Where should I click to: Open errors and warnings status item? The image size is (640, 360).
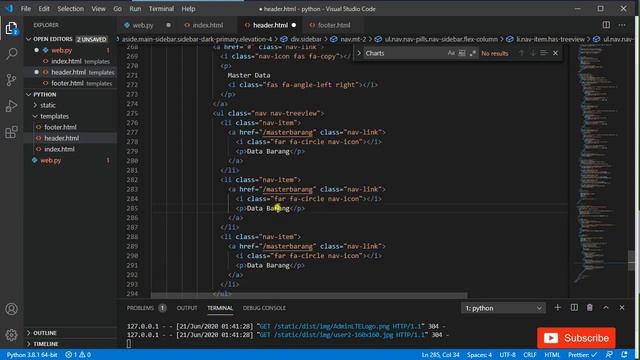point(78,355)
